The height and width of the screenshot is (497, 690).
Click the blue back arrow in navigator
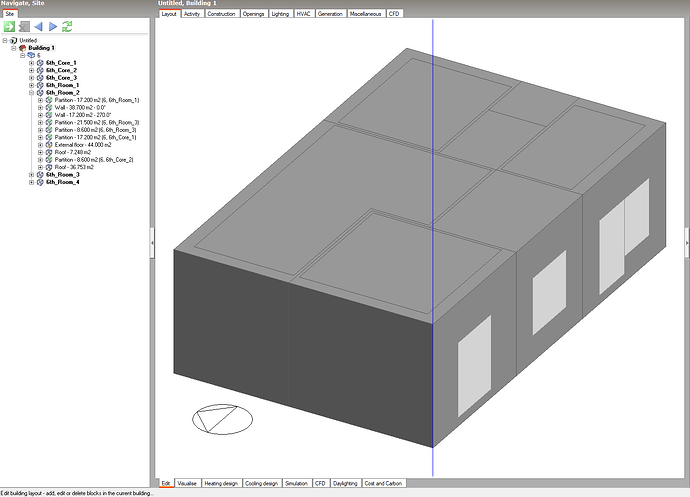[38, 26]
